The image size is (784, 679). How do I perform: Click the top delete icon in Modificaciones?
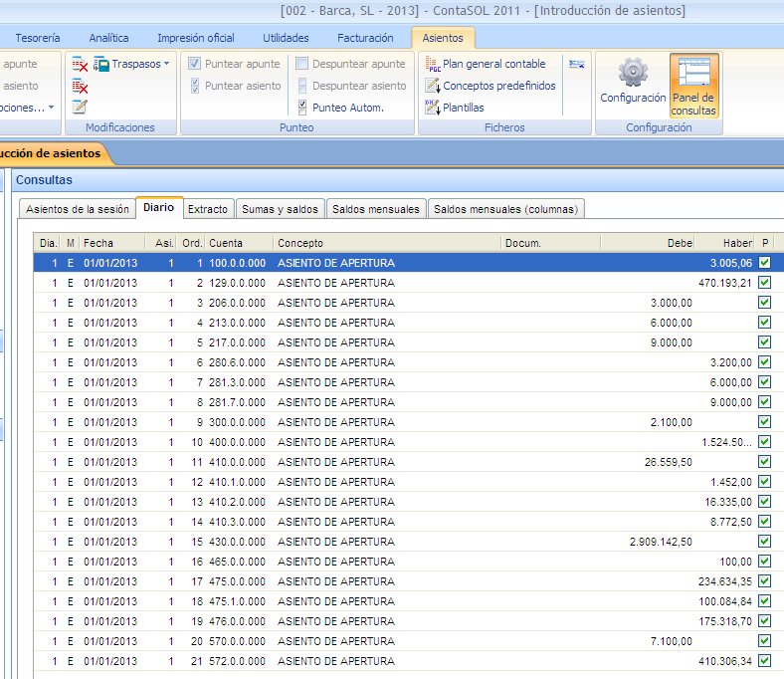[80, 65]
